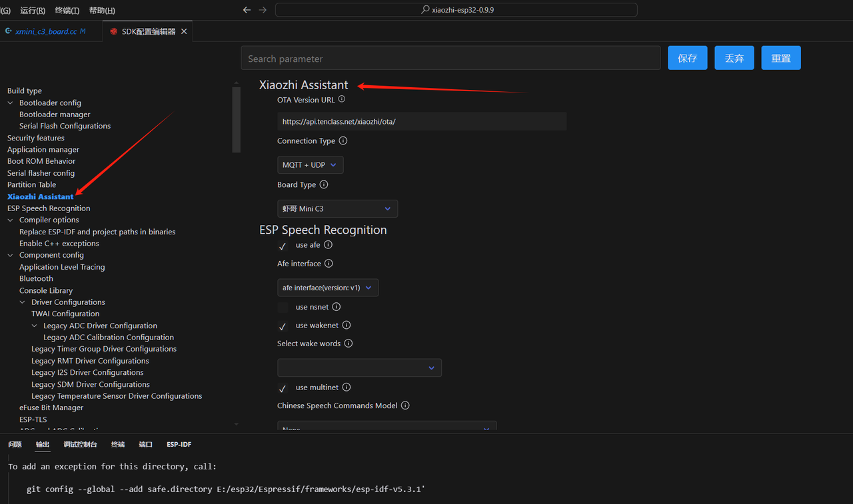The height and width of the screenshot is (504, 853).
Task: Click the 保存 button
Action: (687, 58)
